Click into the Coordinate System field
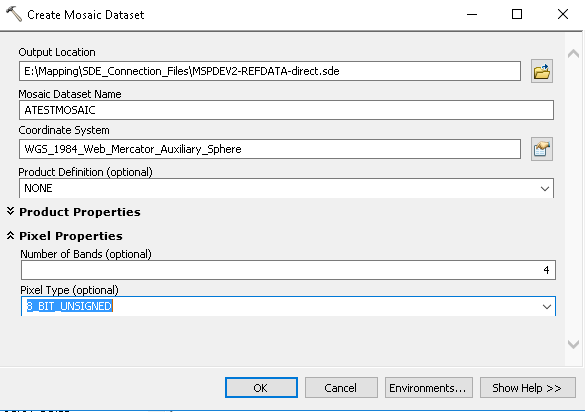 click(x=270, y=149)
